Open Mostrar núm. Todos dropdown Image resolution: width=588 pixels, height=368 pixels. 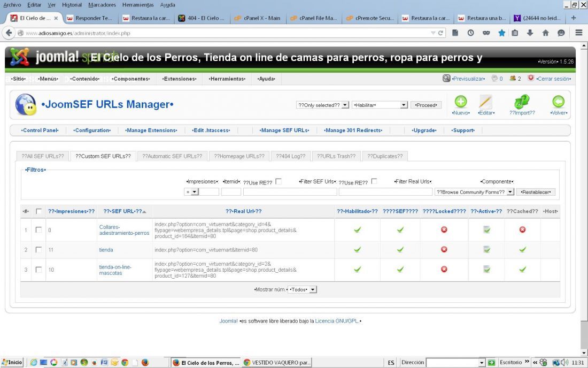[302, 289]
